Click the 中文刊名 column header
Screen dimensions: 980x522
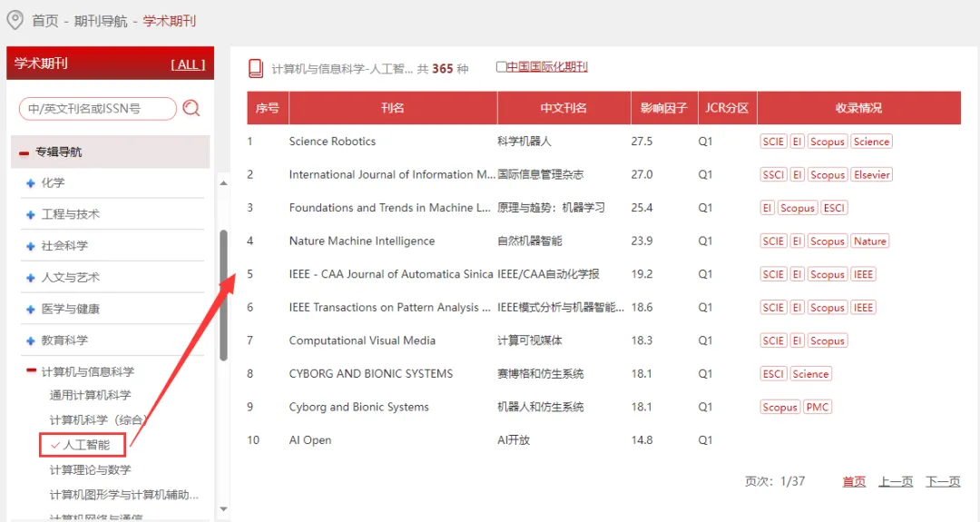coord(563,107)
